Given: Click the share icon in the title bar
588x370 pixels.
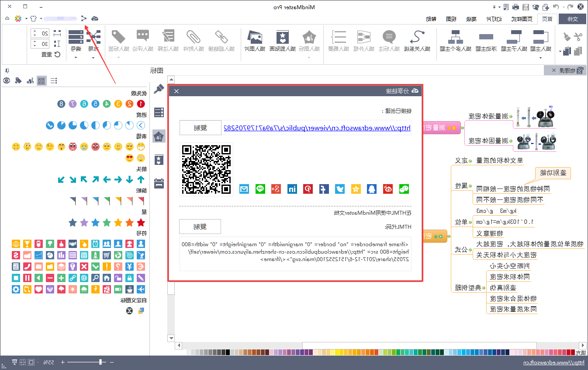Looking at the screenshot, I should [83, 18].
